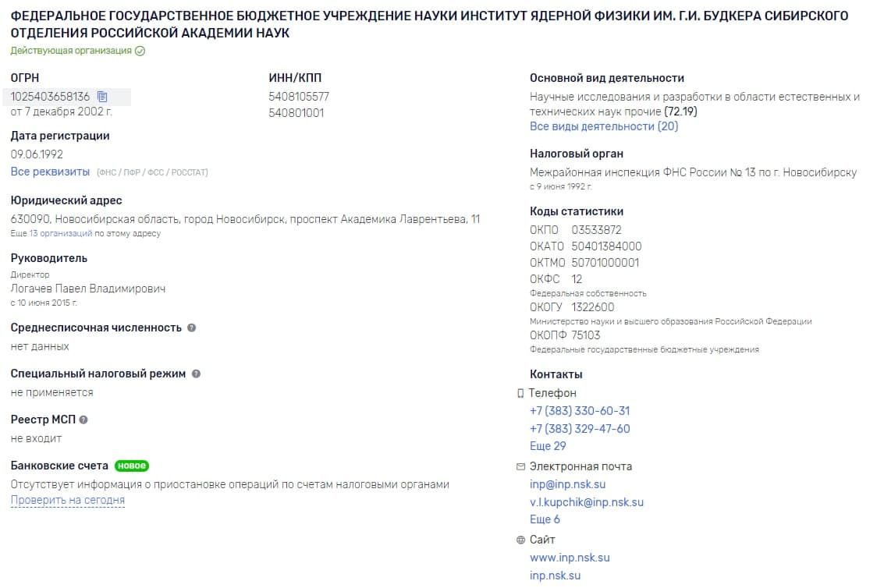
Task: Click the green новое badge
Action: 131,466
